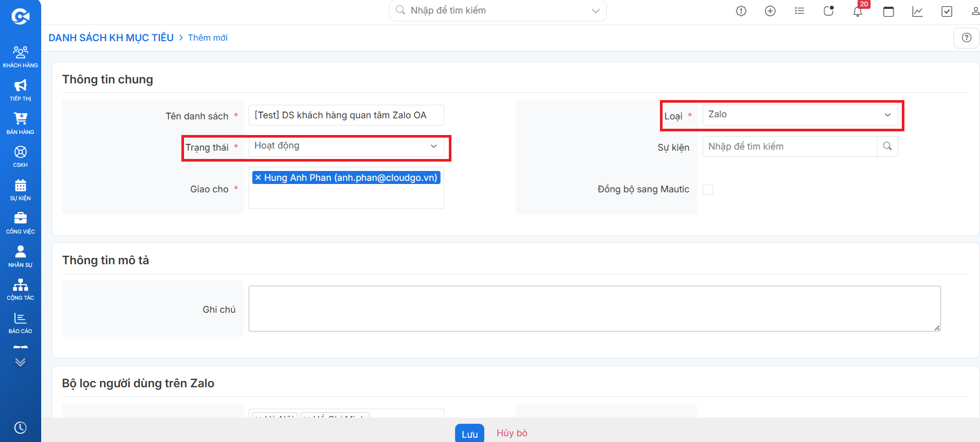Open the Bán Hàng sales module
The height and width of the screenshot is (442, 980).
20,124
